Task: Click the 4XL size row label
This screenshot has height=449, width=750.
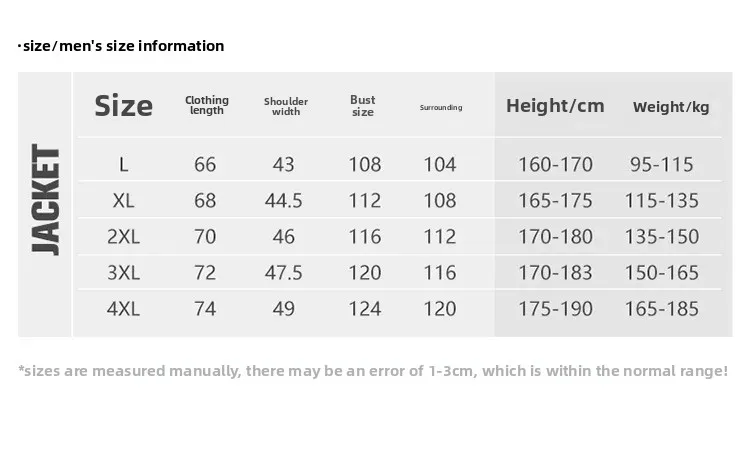Action: 123,309
